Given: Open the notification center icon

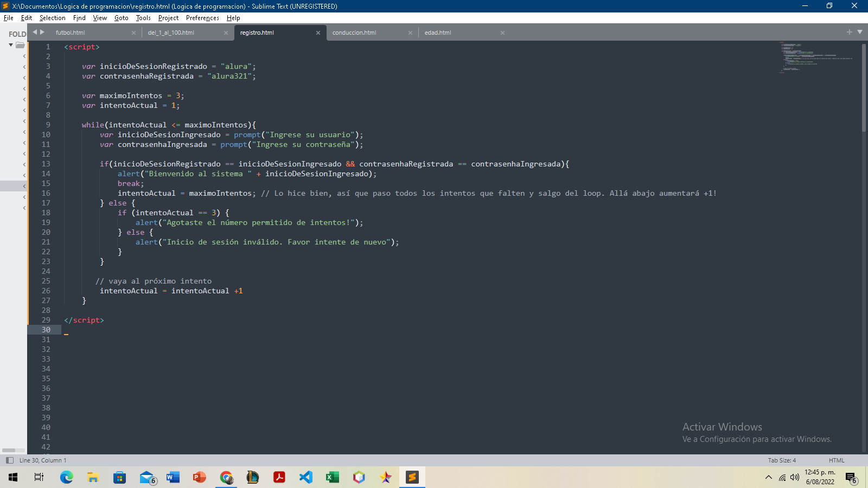Looking at the screenshot, I should click(851, 478).
